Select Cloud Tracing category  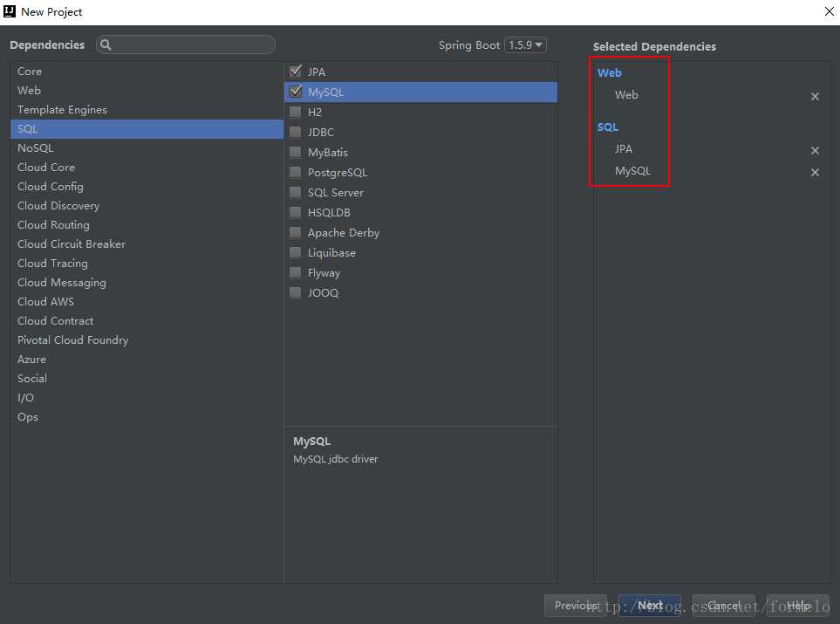[147, 264]
